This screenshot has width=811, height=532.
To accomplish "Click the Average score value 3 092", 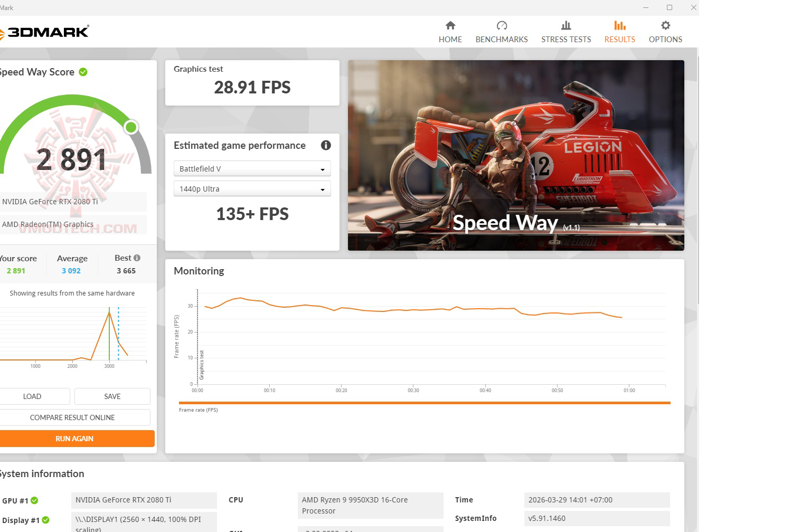I will click(71, 271).
